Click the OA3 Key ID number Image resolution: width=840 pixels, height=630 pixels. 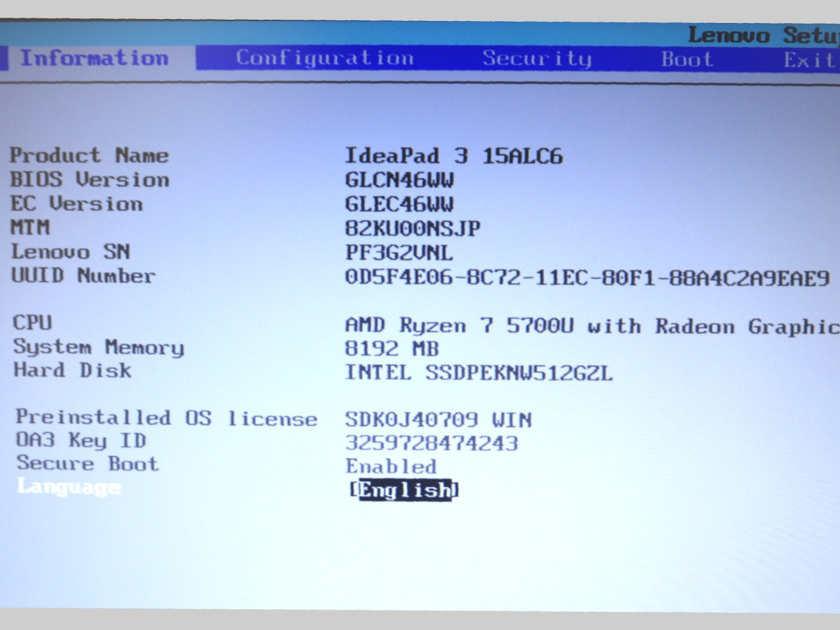click(x=431, y=443)
